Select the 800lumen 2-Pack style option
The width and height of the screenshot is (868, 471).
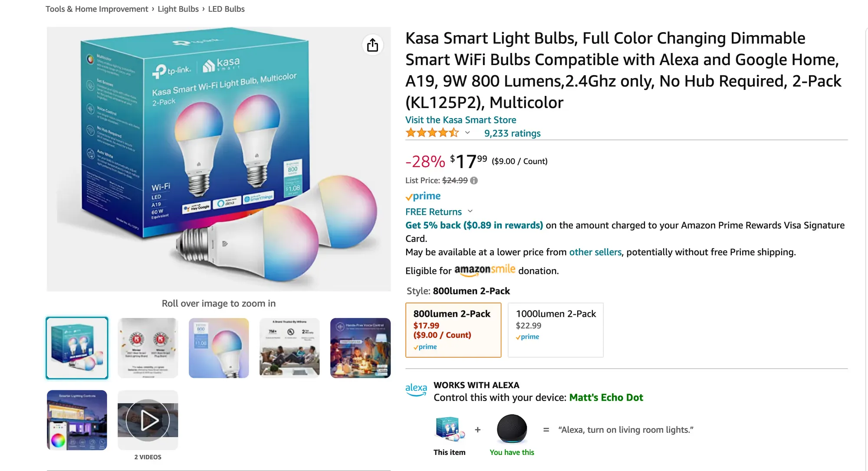(453, 330)
